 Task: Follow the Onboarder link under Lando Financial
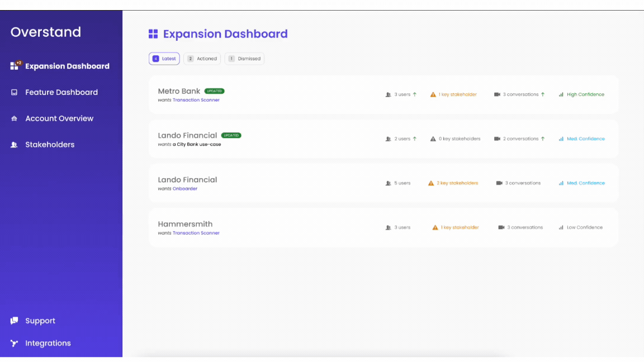(x=184, y=189)
